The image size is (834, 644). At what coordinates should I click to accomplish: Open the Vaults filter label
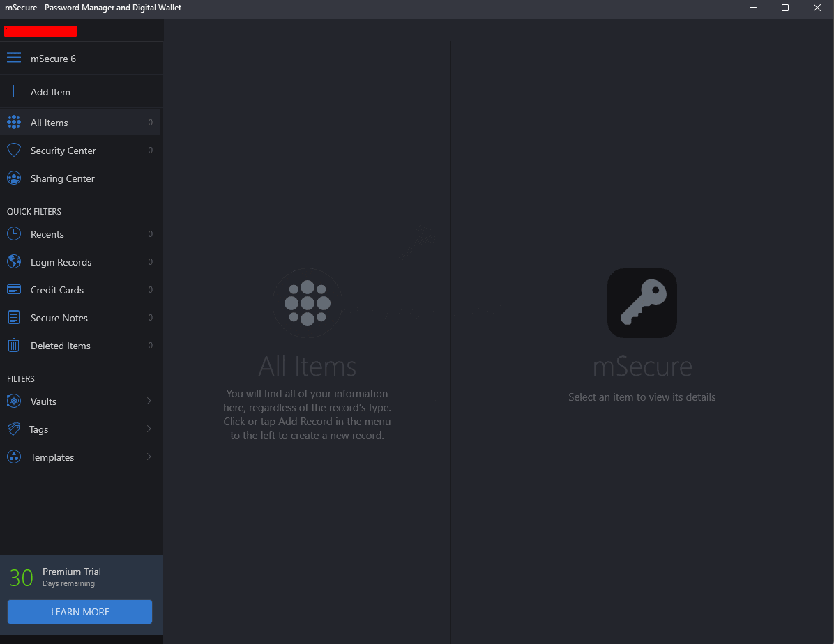point(44,401)
